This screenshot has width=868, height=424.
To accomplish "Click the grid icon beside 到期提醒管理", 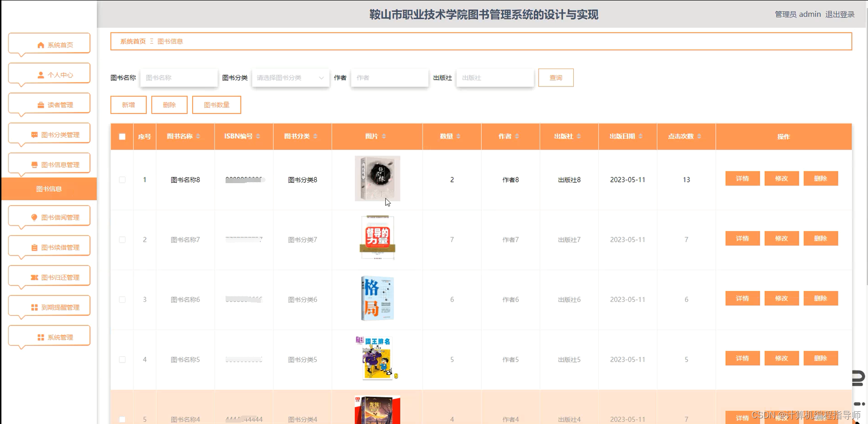I will (x=34, y=308).
